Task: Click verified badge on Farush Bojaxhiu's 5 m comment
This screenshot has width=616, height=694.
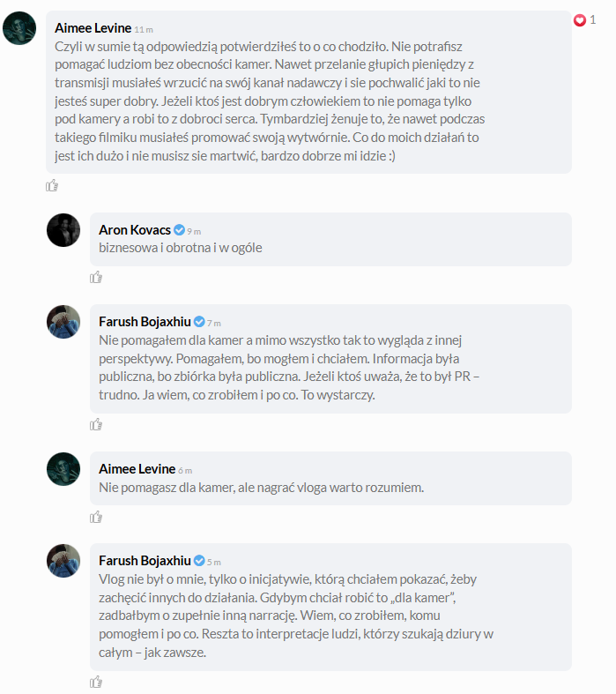Action: 199,561
